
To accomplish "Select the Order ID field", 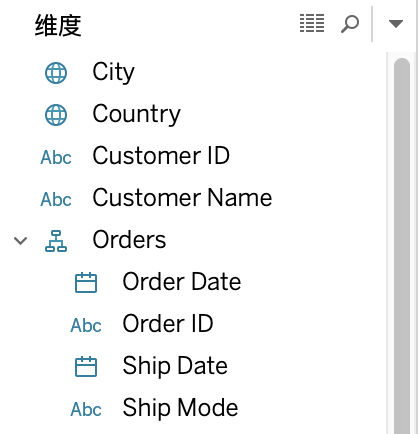I will coord(168,324).
